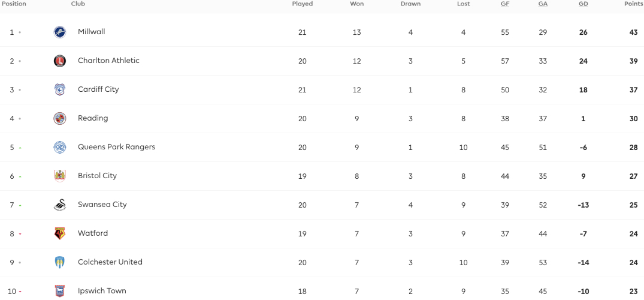644x300 pixels.
Task: Click the Colchester United badge
Action: (x=60, y=263)
